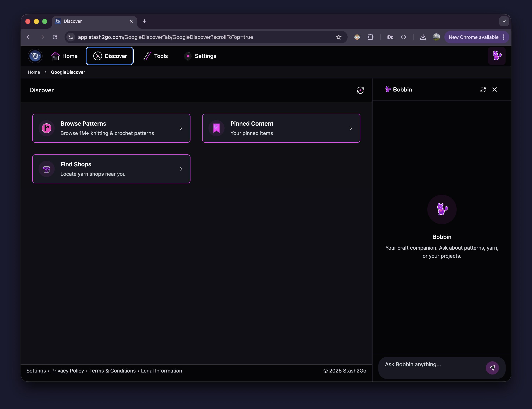This screenshot has height=409, width=532.
Task: Click the Pinned Content bookmark icon
Action: click(x=216, y=128)
